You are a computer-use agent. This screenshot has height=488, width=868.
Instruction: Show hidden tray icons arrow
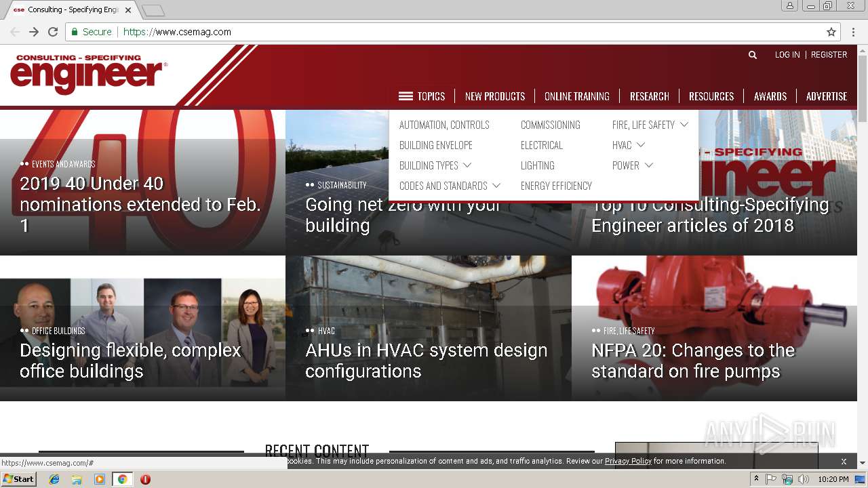click(x=757, y=479)
